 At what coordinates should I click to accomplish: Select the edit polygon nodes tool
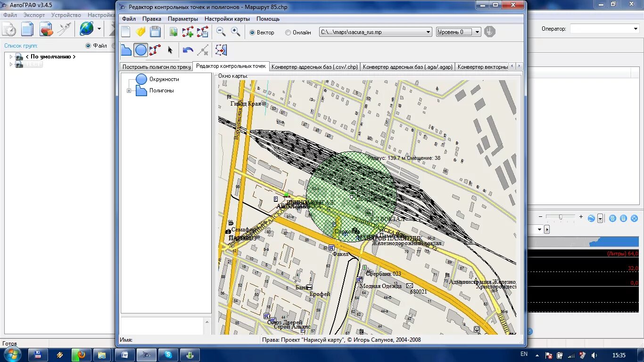coord(155,50)
